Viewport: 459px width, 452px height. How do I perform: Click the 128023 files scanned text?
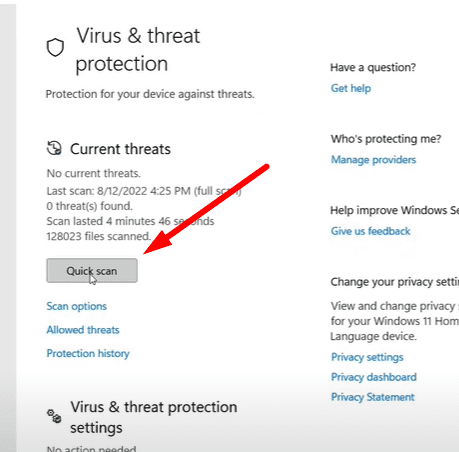click(99, 236)
